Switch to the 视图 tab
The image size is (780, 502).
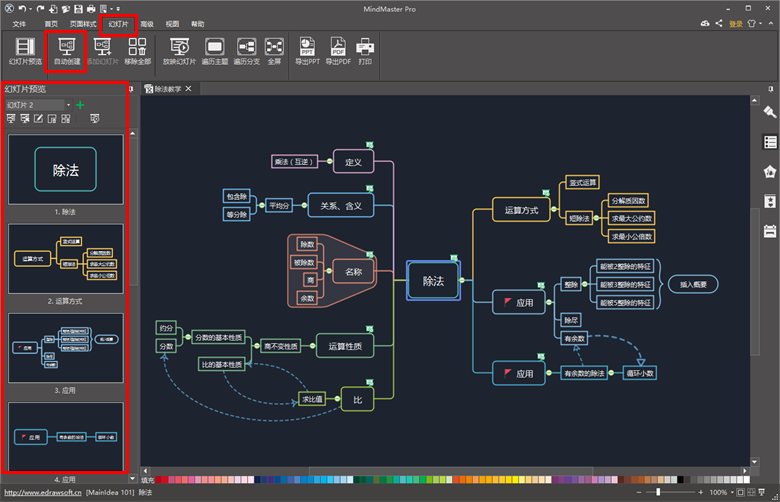(x=172, y=24)
